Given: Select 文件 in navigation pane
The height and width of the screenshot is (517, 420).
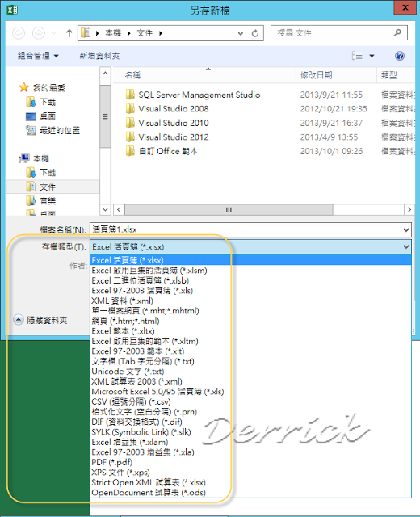Looking at the screenshot, I should (x=52, y=187).
